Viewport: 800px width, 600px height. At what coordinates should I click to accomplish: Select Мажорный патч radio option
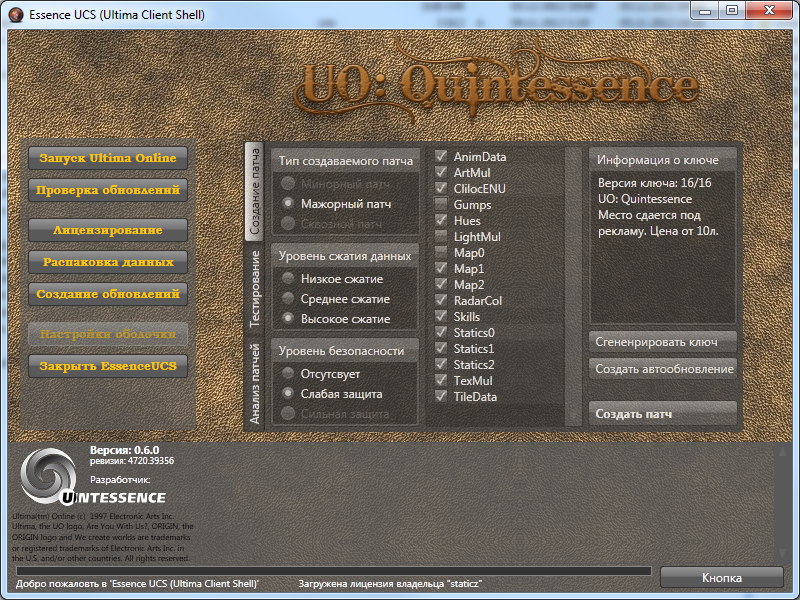(x=289, y=203)
